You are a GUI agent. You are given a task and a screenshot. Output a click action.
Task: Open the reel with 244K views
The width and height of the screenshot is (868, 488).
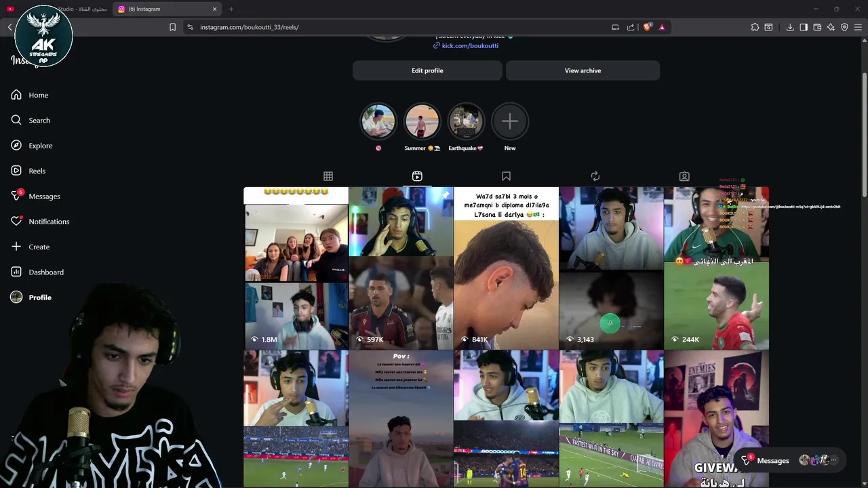tap(716, 268)
